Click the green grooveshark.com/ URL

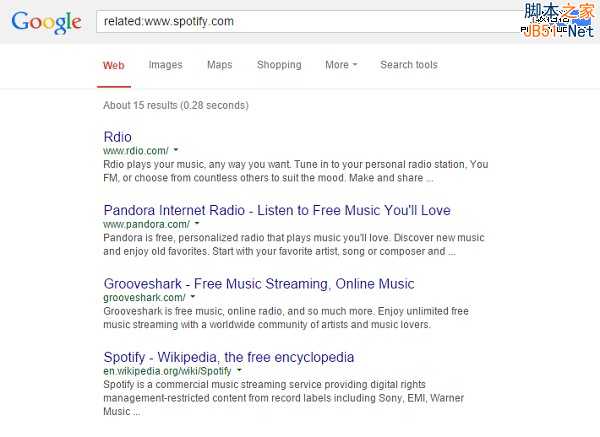pyautogui.click(x=143, y=298)
